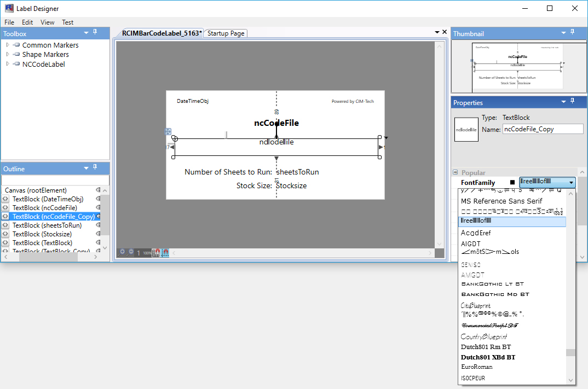This screenshot has width=588, height=389.
Task: Toggle visibility of Canvas rootElement
Action: [98, 190]
